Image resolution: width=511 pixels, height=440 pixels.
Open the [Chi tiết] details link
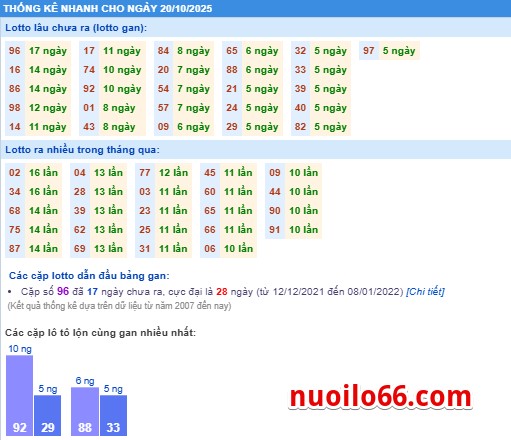tap(425, 292)
